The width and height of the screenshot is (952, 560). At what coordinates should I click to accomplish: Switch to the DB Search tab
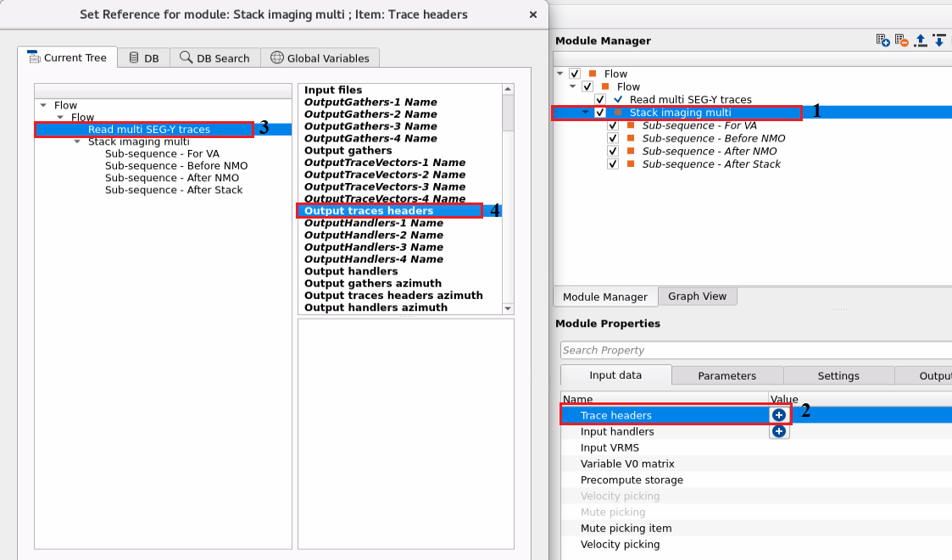(x=214, y=58)
